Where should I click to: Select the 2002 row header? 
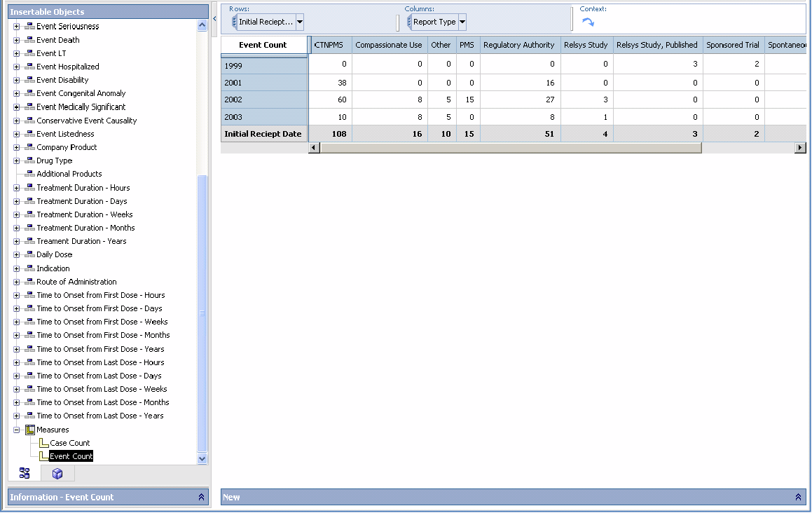[265, 100]
